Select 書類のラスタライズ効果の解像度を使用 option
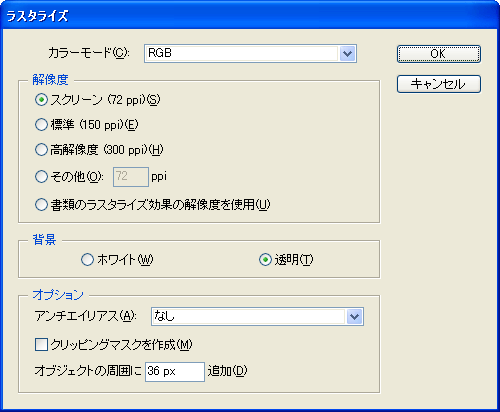The width and height of the screenshot is (500, 412). click(x=41, y=205)
